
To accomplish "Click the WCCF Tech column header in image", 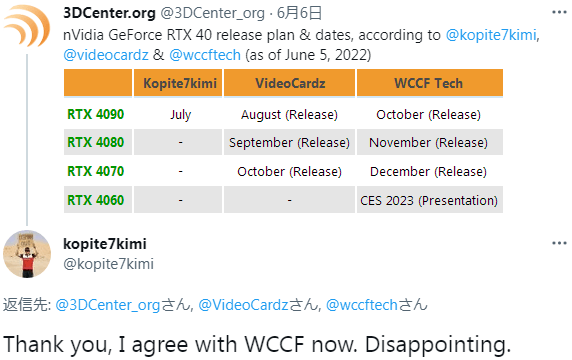I will point(429,83).
